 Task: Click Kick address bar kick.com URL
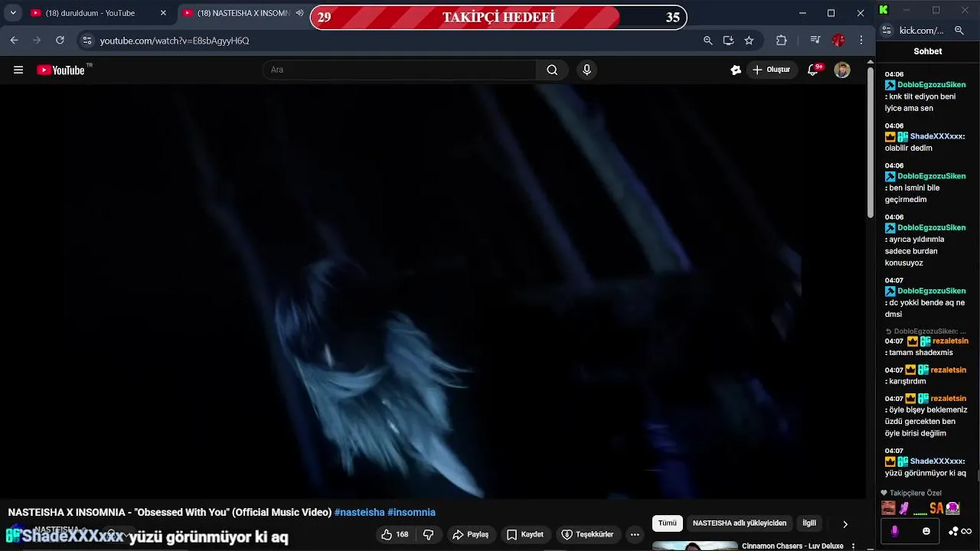coord(922,31)
